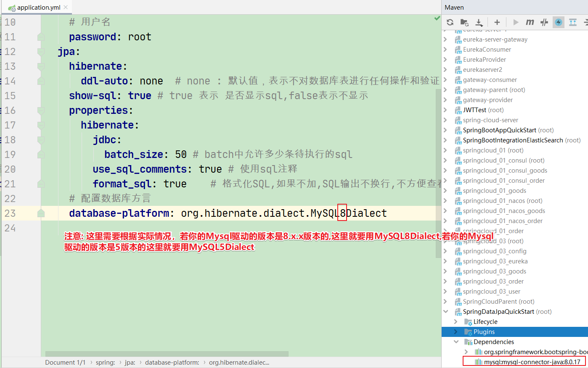Download sources and documentation in Maven panel
The image size is (588, 368).
tap(479, 22)
